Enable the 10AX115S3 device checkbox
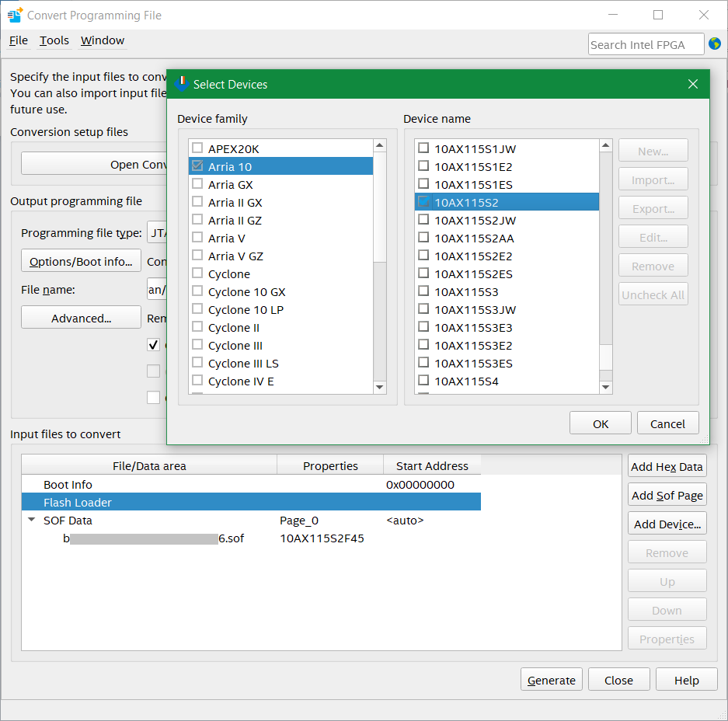The image size is (728, 721). pos(423,291)
